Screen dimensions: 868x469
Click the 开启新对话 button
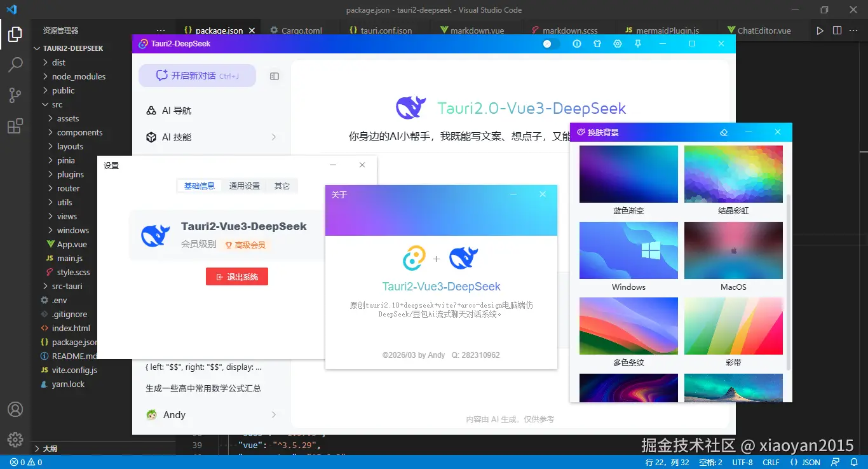click(196, 75)
